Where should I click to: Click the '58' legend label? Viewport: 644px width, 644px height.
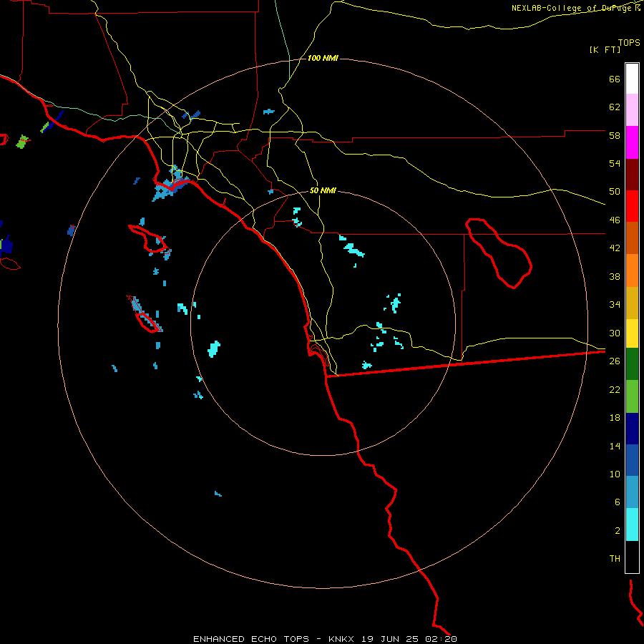click(x=615, y=135)
